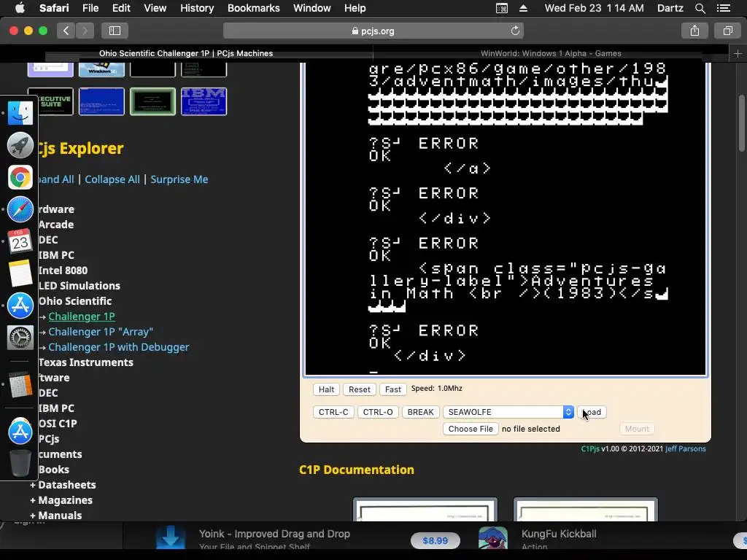Launch Google Chrome from the Dock

tap(20, 177)
